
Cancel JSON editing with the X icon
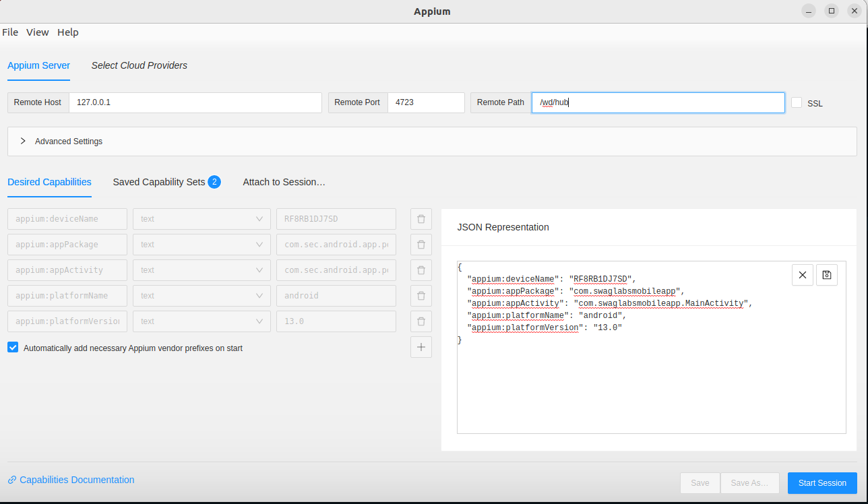pyautogui.click(x=802, y=275)
